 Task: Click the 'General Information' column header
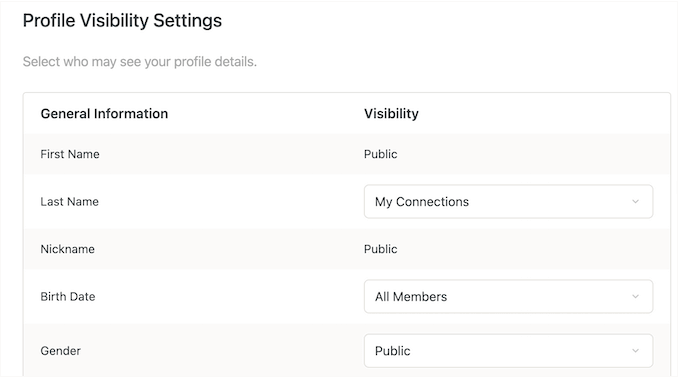[104, 114]
